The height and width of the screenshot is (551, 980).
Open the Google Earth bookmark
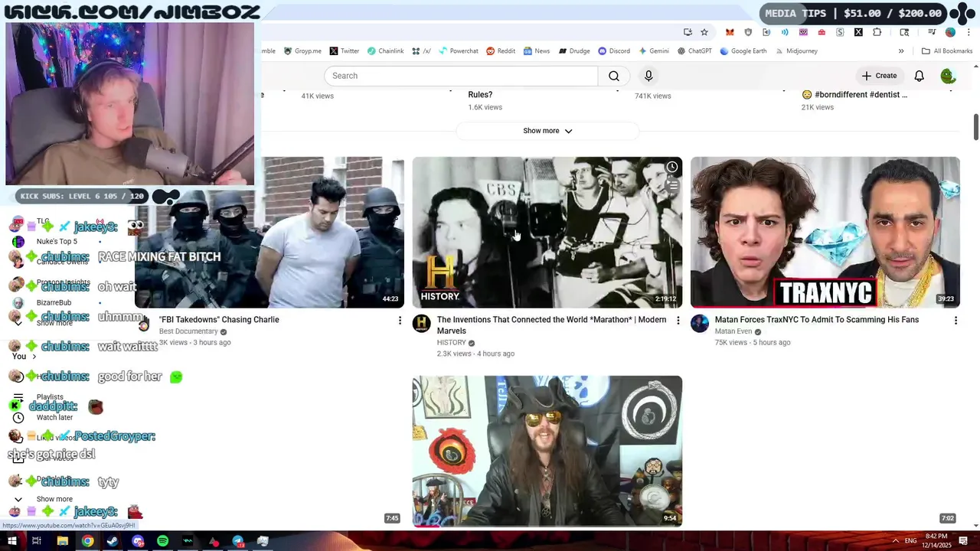[x=743, y=51]
